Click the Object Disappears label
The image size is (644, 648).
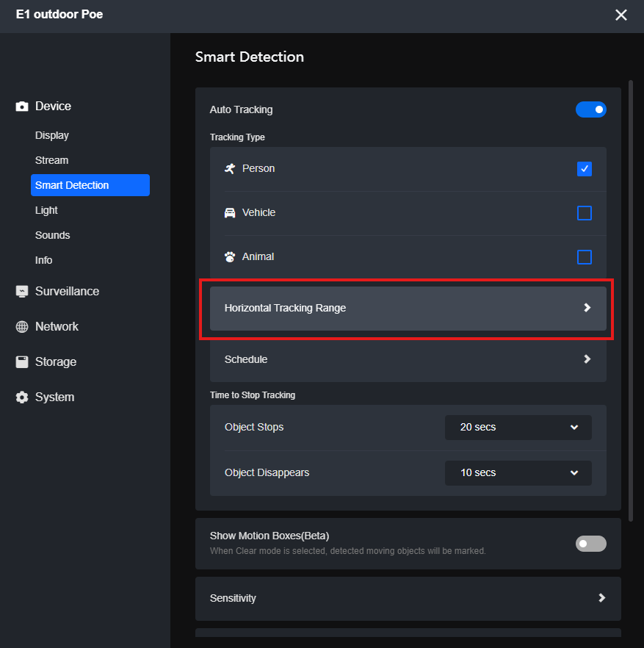coord(267,473)
